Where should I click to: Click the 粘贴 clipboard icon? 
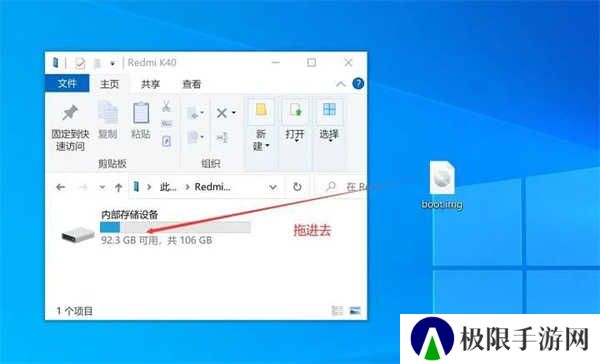click(141, 113)
